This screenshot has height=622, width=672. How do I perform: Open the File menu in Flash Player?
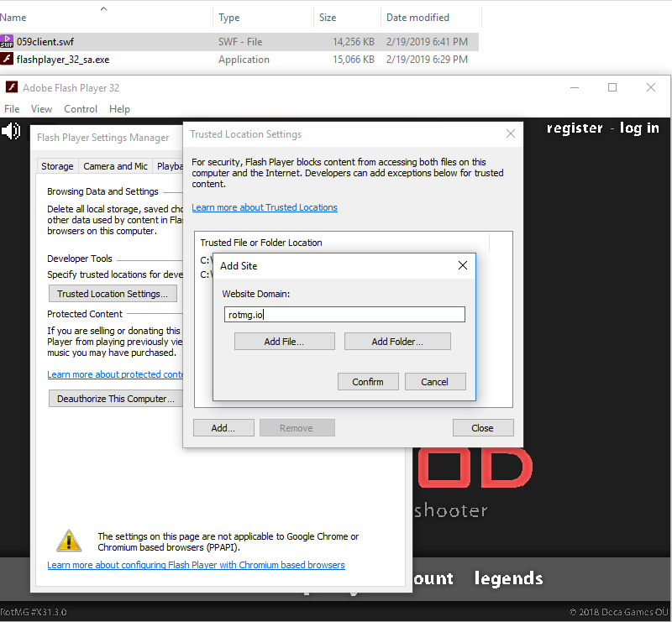pos(12,109)
